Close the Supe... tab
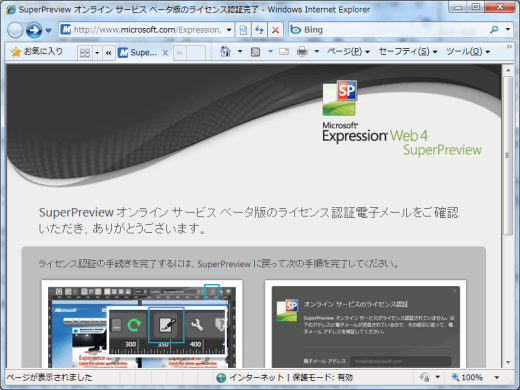This screenshot has height=390, width=520. (165, 52)
